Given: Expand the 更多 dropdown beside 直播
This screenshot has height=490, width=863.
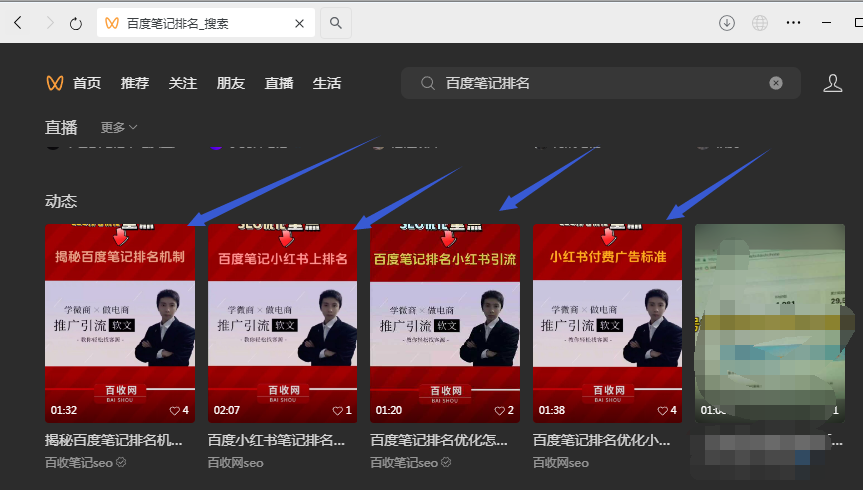Looking at the screenshot, I should point(118,127).
